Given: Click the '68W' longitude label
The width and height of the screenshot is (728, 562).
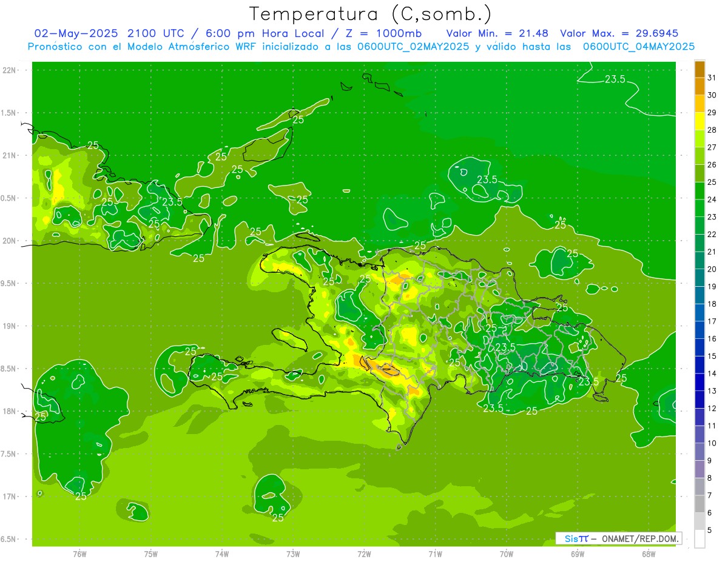Looking at the screenshot, I should [649, 554].
